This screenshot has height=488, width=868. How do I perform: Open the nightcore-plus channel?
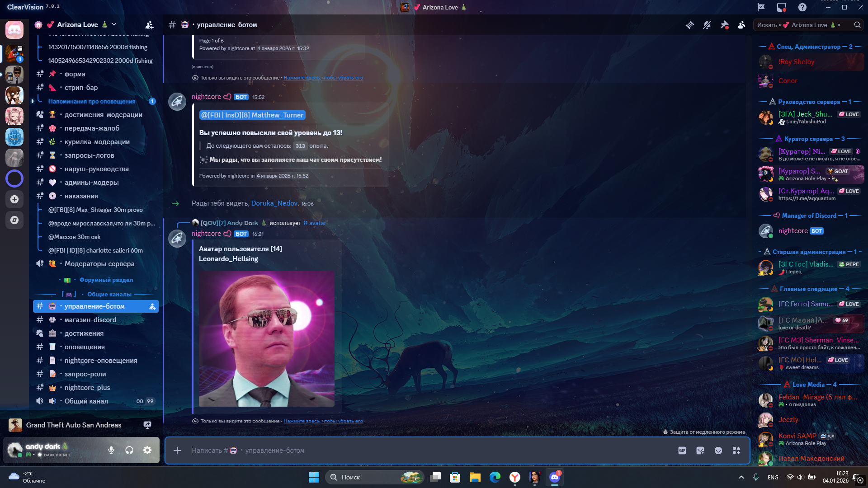(x=87, y=388)
